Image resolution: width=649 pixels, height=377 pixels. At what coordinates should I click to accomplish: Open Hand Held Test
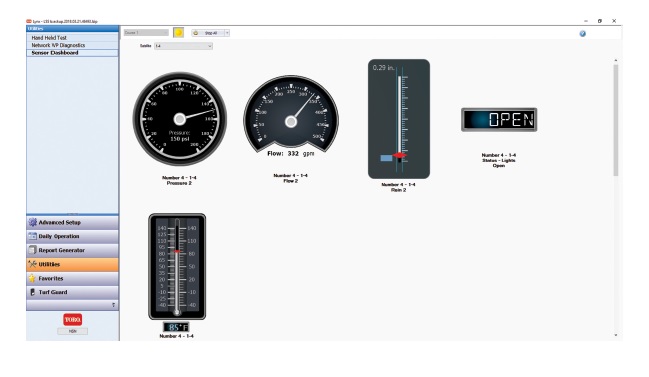click(49, 38)
